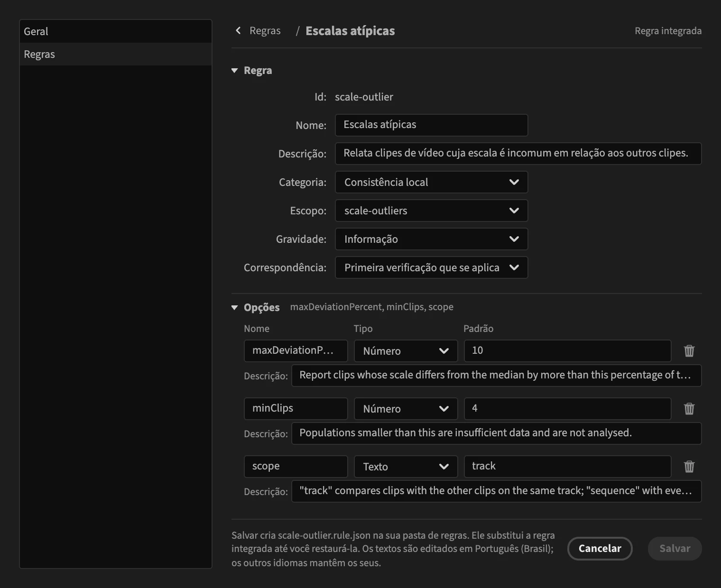Click the Cancelar button
721x588 pixels.
[600, 548]
